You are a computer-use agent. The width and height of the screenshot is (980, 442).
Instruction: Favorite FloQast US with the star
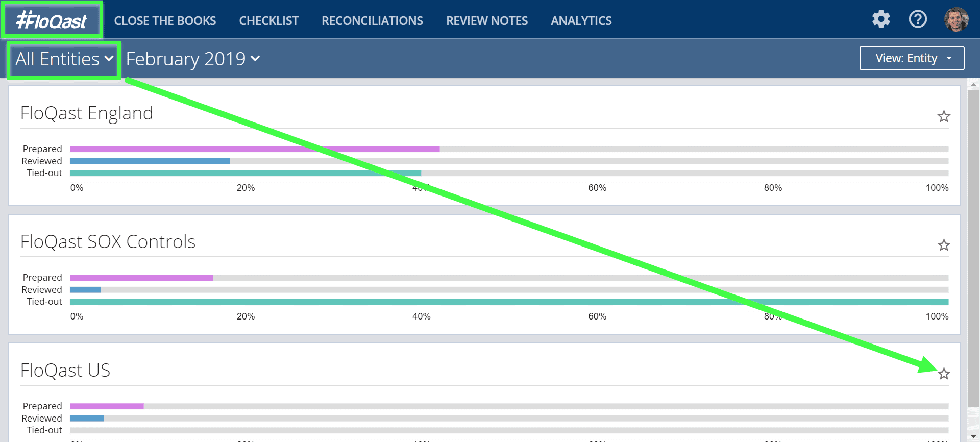tap(944, 374)
